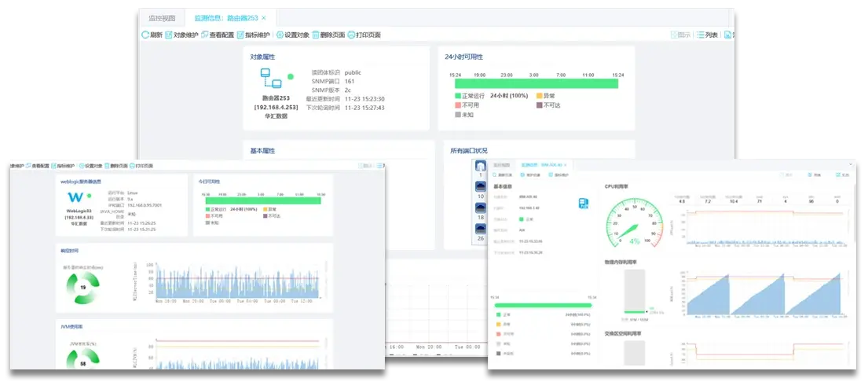
Task: Switch router window to 列表 list view
Action: [707, 35]
